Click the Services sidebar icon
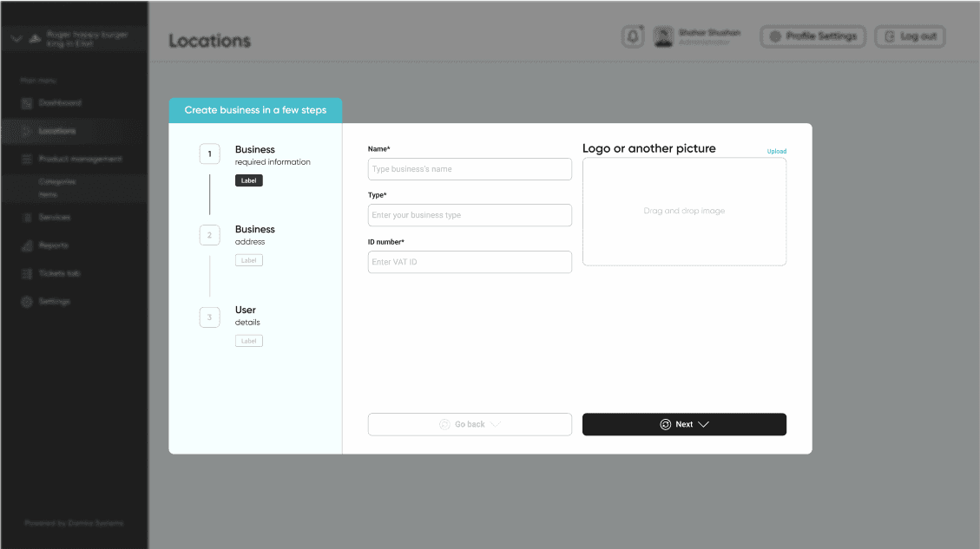The height and width of the screenshot is (549, 980). point(26,218)
